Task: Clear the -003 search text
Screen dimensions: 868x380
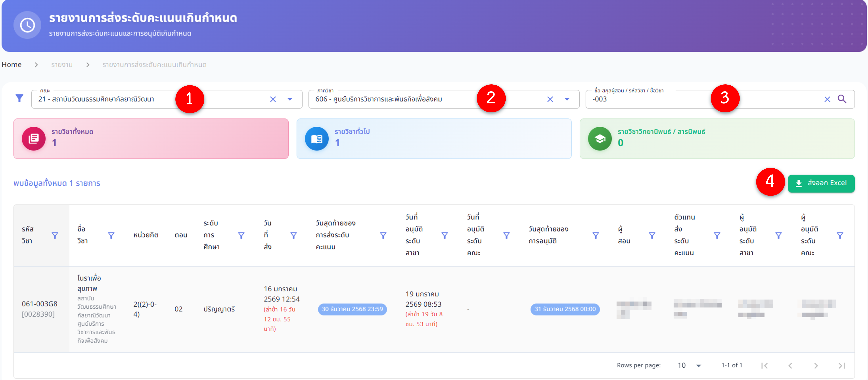Action: [x=827, y=99]
